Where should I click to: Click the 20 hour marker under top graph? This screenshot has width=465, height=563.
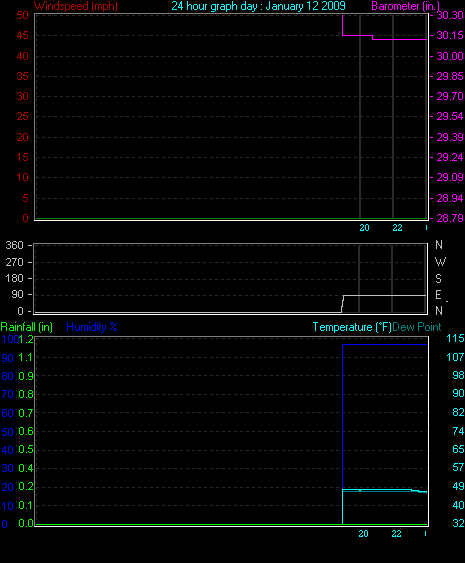point(364,228)
